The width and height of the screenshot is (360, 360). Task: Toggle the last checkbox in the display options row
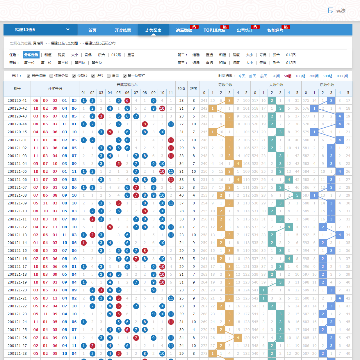coord(125,76)
